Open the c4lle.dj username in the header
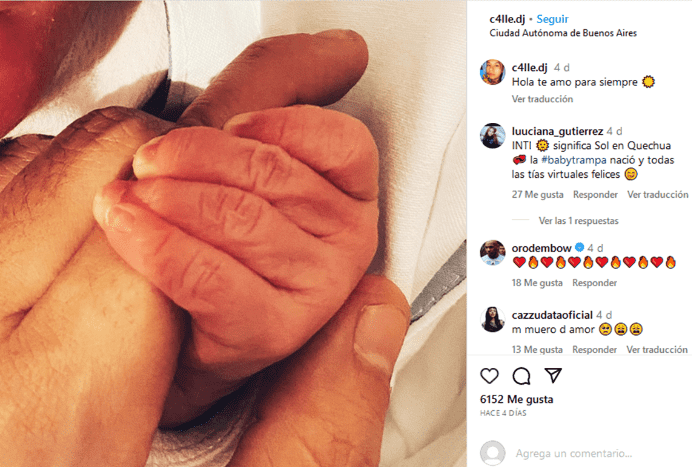This screenshot has width=692, height=468. pyautogui.click(x=507, y=19)
